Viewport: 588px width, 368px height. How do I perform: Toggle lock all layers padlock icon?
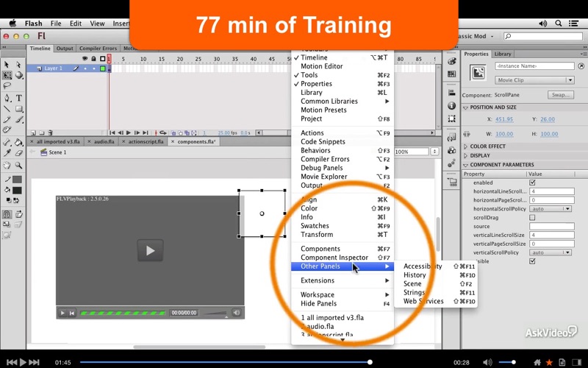click(93, 59)
